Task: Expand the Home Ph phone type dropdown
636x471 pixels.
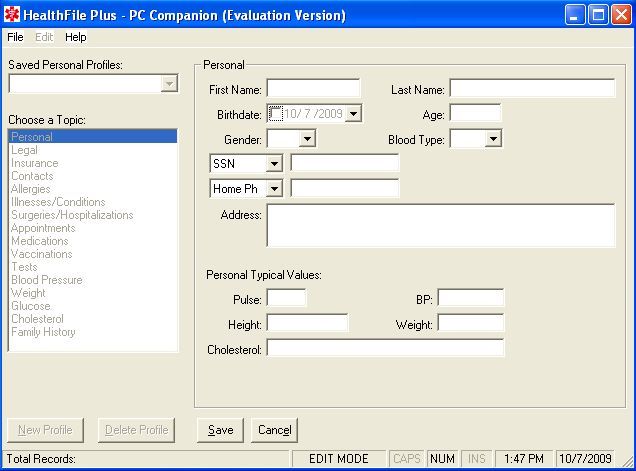Action: point(274,189)
